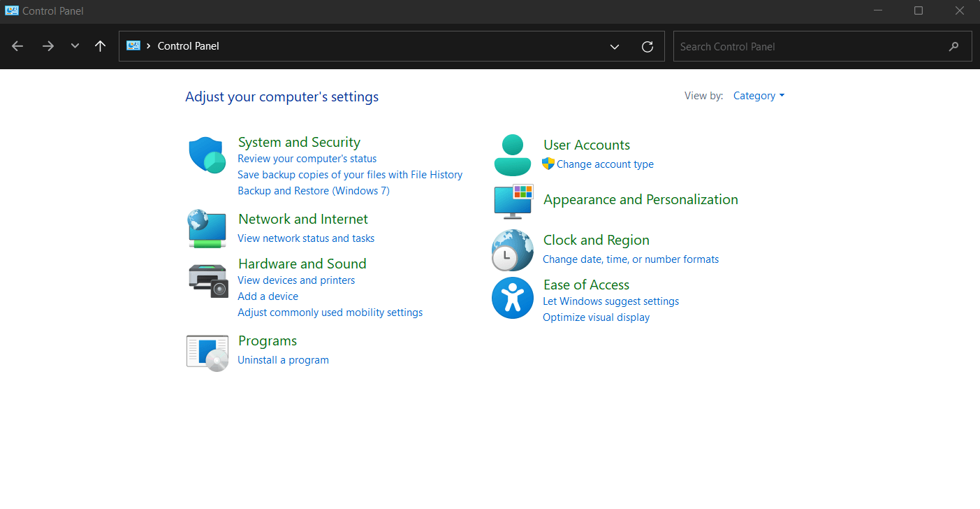The height and width of the screenshot is (509, 980).
Task: Click the Programs disc icon
Action: tap(207, 352)
